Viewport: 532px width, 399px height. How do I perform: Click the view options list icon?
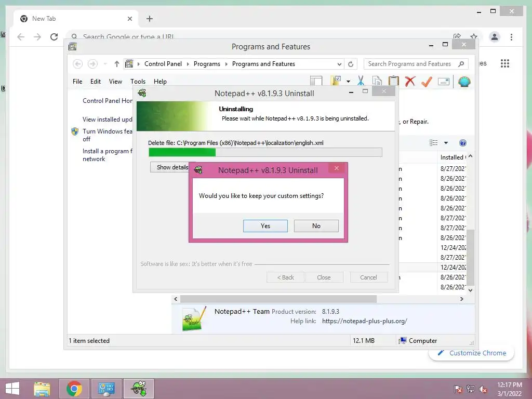click(434, 143)
